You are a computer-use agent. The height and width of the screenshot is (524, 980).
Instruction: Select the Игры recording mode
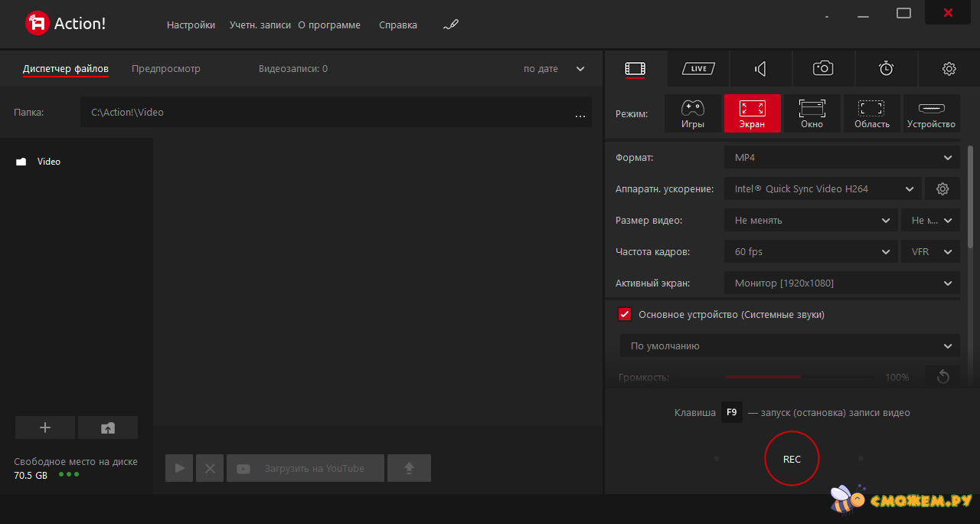pos(692,113)
